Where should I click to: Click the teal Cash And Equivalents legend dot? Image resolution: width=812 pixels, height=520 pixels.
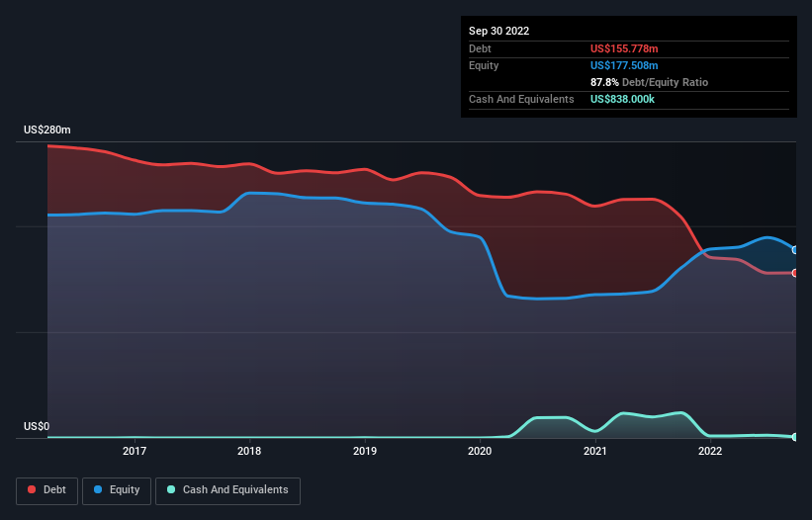[x=171, y=489]
